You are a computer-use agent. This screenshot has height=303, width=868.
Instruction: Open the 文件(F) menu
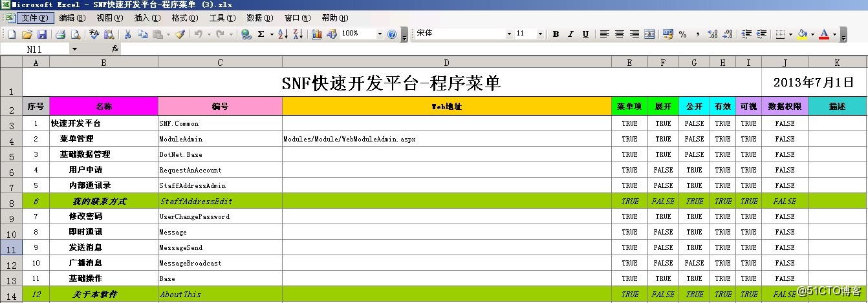(x=35, y=17)
